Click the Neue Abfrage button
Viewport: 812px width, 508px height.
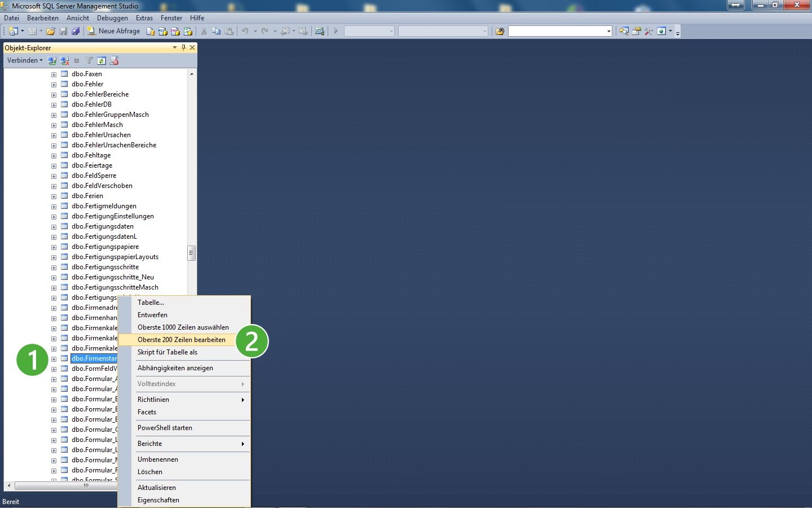point(113,31)
